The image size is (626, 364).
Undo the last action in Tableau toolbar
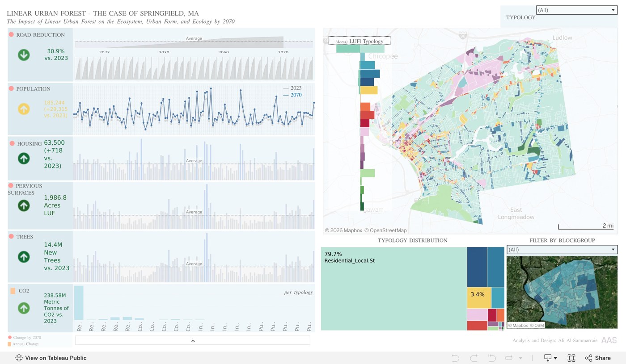pos(456,358)
